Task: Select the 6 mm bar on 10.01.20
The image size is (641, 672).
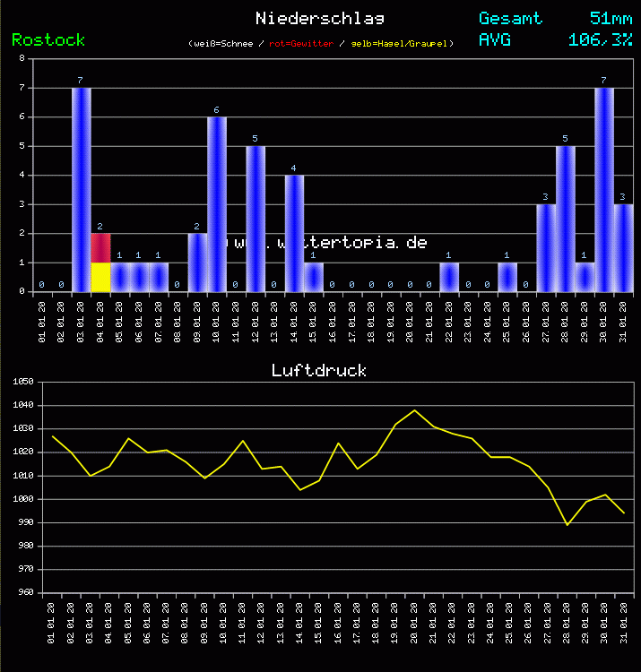Action: (217, 203)
